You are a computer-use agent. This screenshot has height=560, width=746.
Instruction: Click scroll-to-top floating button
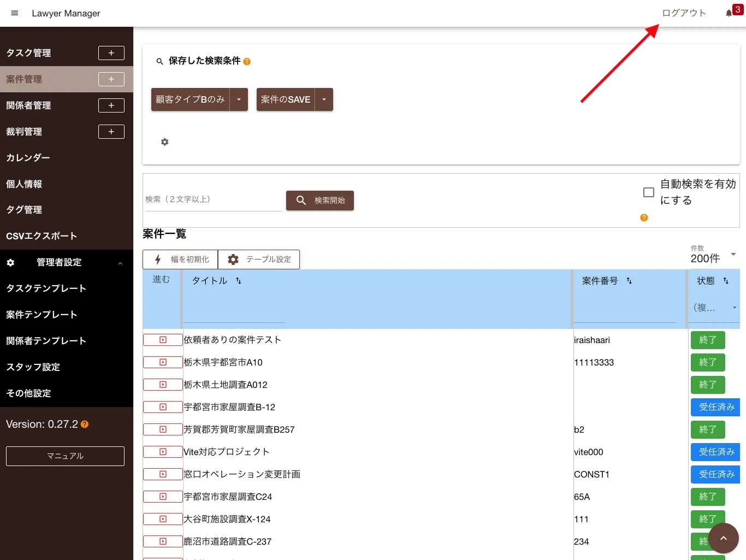[724, 538]
